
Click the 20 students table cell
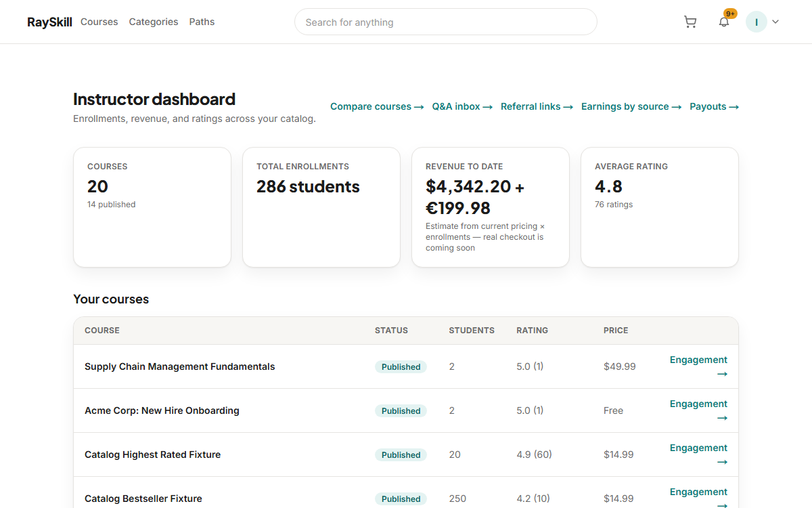click(x=455, y=454)
